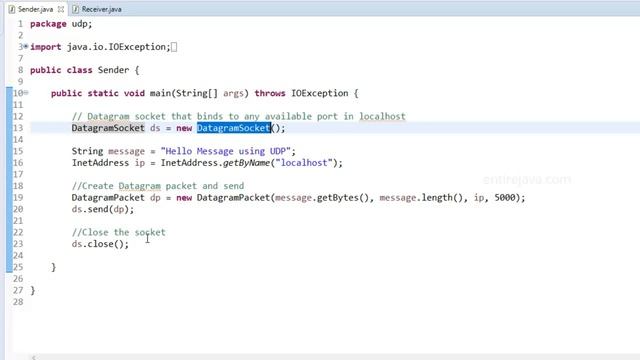Click "import java.io.IOException;" statement
The height and width of the screenshot is (360, 640).
click(x=100, y=47)
